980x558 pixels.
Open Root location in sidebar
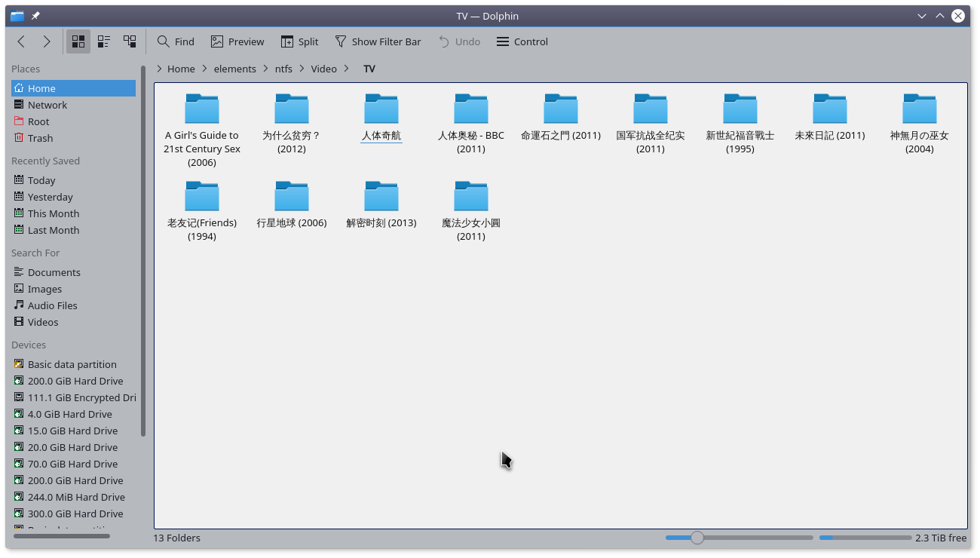(38, 121)
